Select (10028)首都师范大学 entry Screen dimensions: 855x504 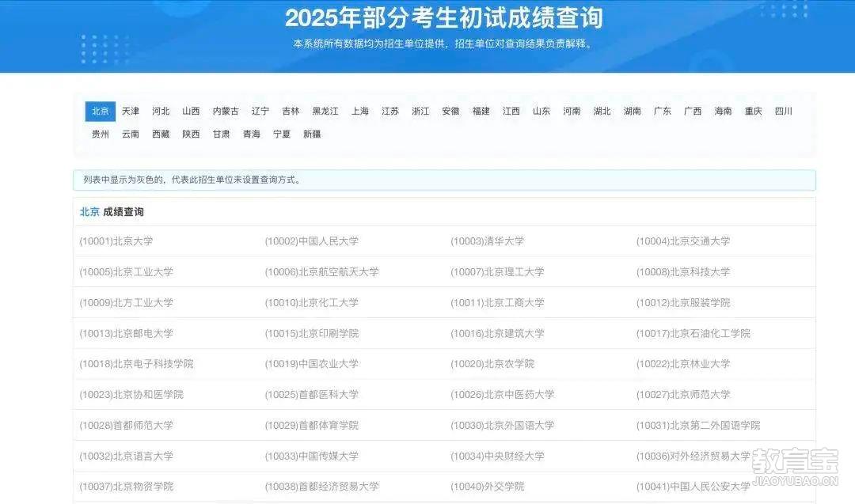(127, 426)
